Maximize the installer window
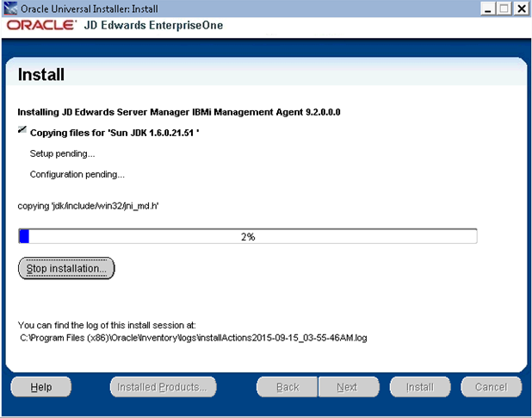The width and height of the screenshot is (532, 418). [504, 9]
